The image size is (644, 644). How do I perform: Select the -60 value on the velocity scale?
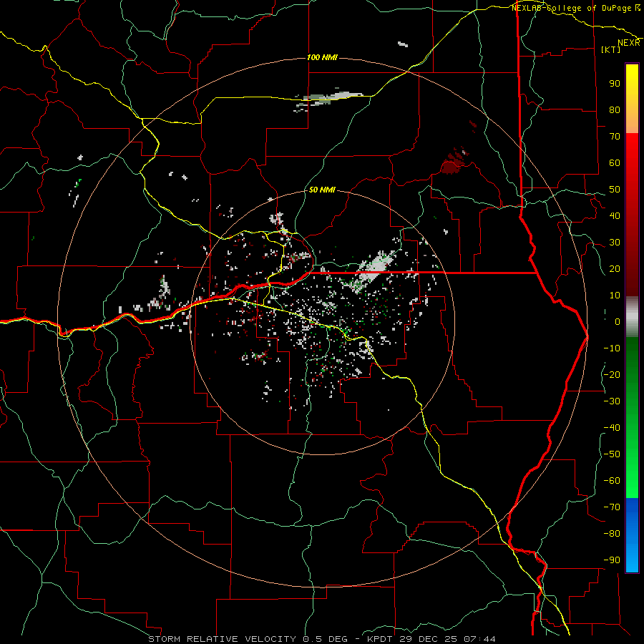[612, 481]
